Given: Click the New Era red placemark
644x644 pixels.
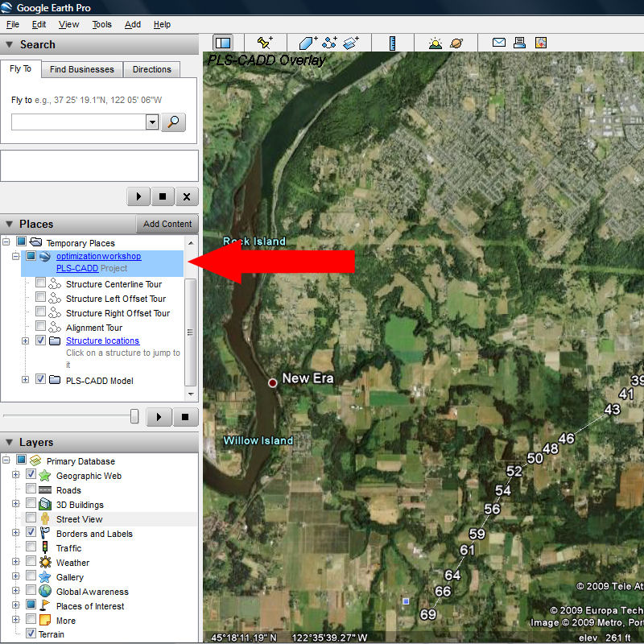Looking at the screenshot, I should click(x=272, y=383).
